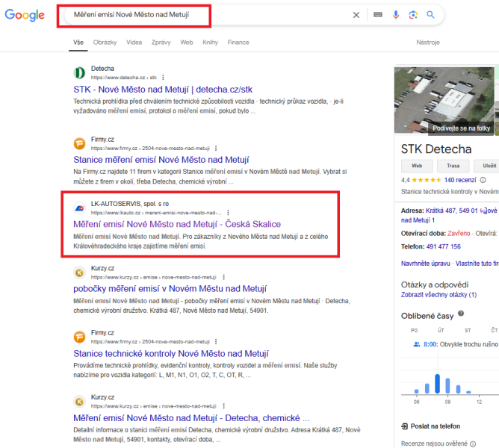Open STK - Nové Město nad Metují result

point(163,90)
